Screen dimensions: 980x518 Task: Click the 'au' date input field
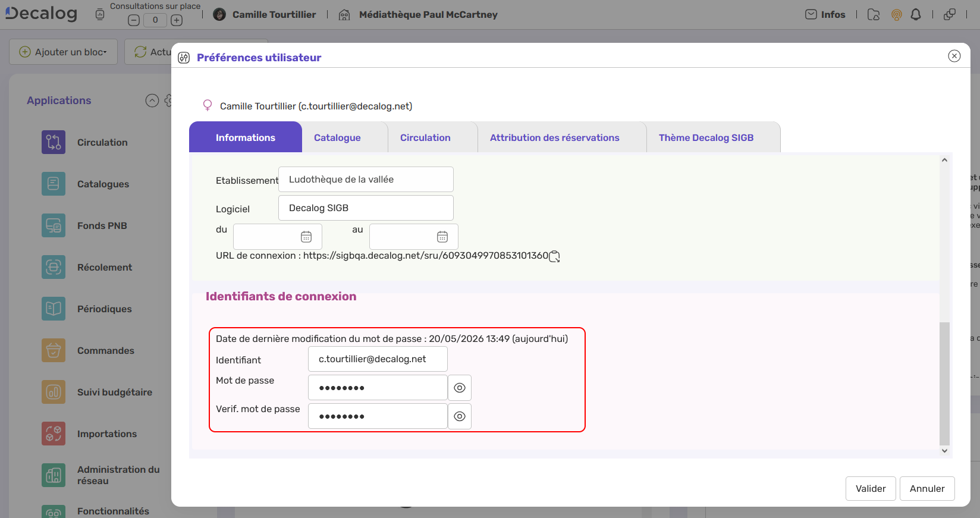click(414, 237)
